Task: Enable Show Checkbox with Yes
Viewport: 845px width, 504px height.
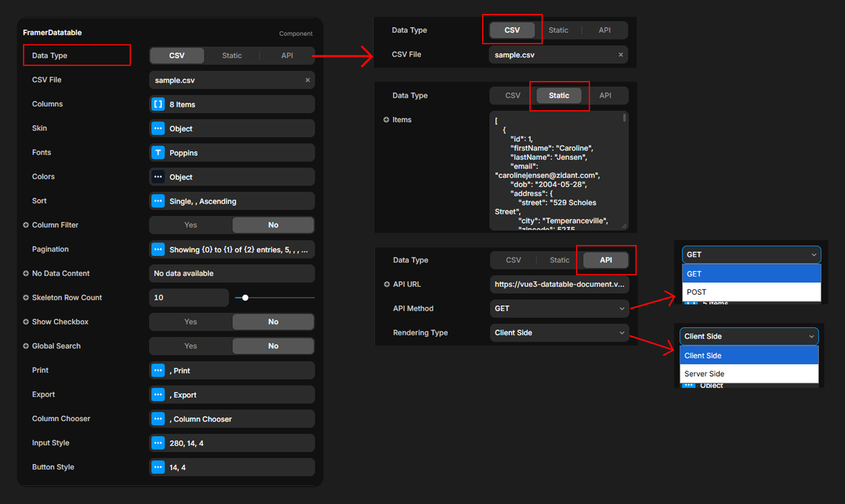Action: click(x=191, y=322)
